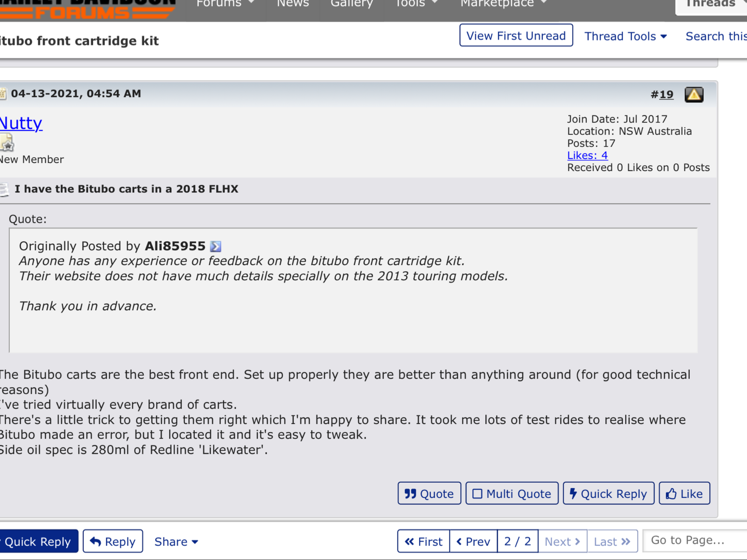Screen dimensions: 747x560
Task: Click the lightning Quick Reply button in post
Action: [608, 494]
